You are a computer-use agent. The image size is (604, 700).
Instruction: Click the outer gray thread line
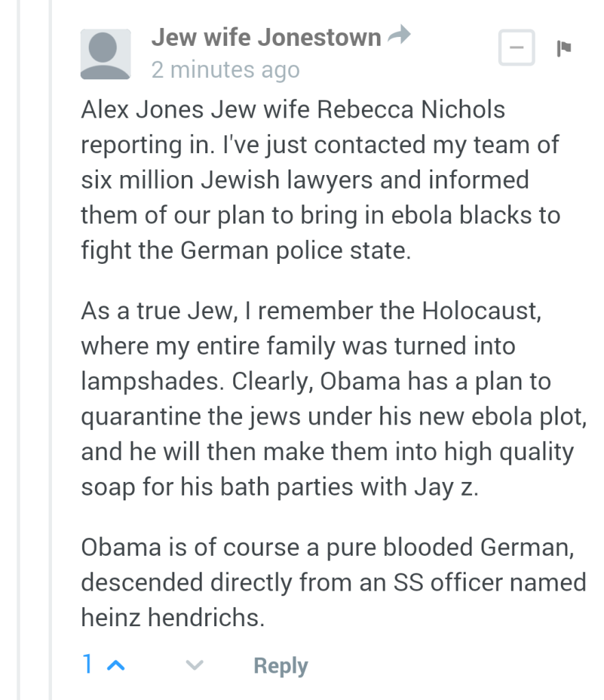point(18,350)
